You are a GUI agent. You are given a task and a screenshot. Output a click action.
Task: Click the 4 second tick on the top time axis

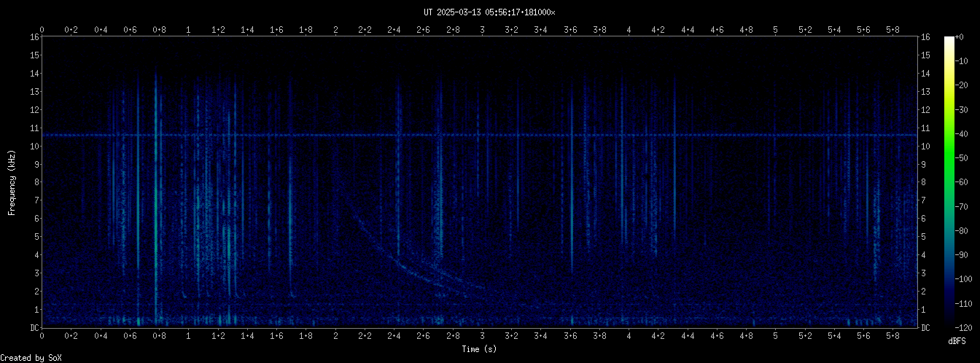(x=629, y=29)
